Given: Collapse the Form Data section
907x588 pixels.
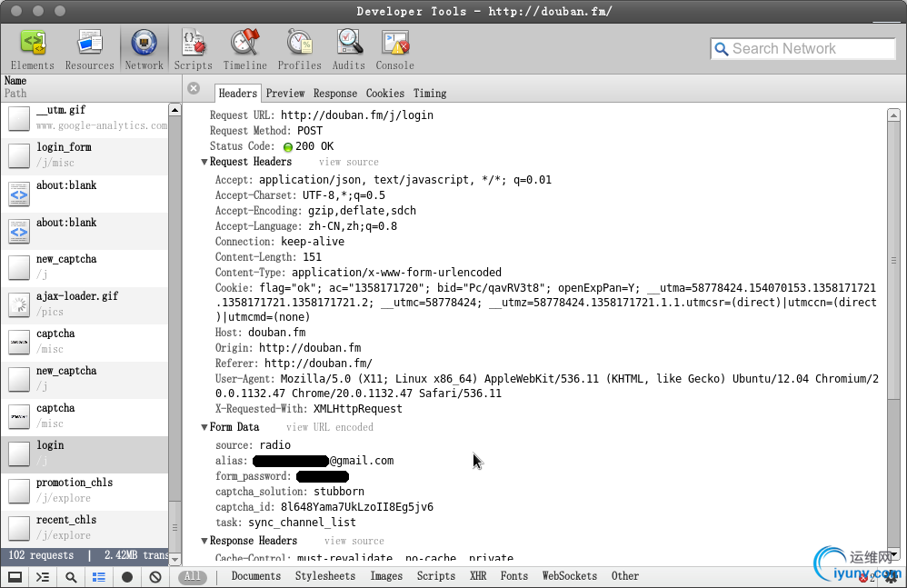Looking at the screenshot, I should click(x=204, y=427).
